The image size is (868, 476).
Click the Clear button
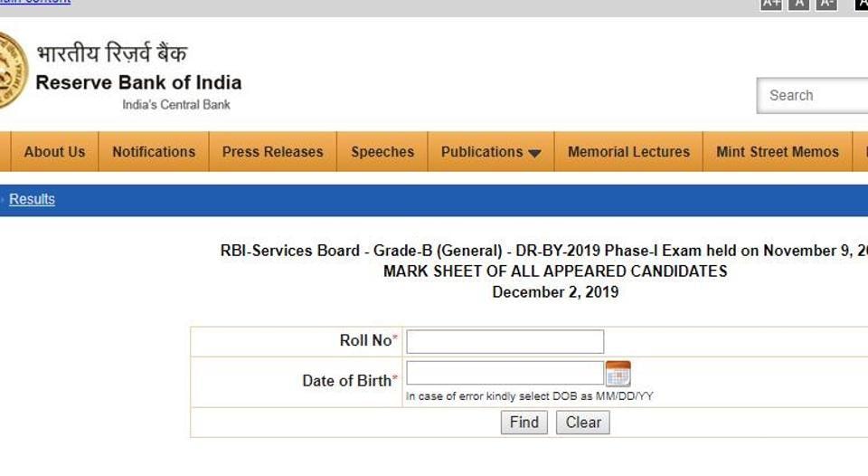[x=583, y=423]
